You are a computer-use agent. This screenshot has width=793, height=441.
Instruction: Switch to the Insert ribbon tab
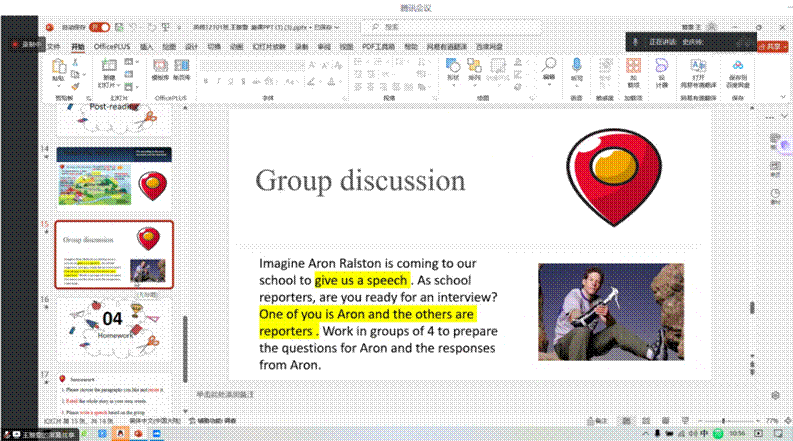coord(147,46)
